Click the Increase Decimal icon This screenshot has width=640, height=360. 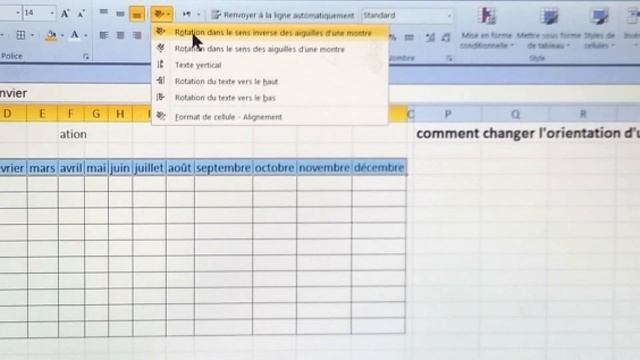pyautogui.click(x=430, y=38)
